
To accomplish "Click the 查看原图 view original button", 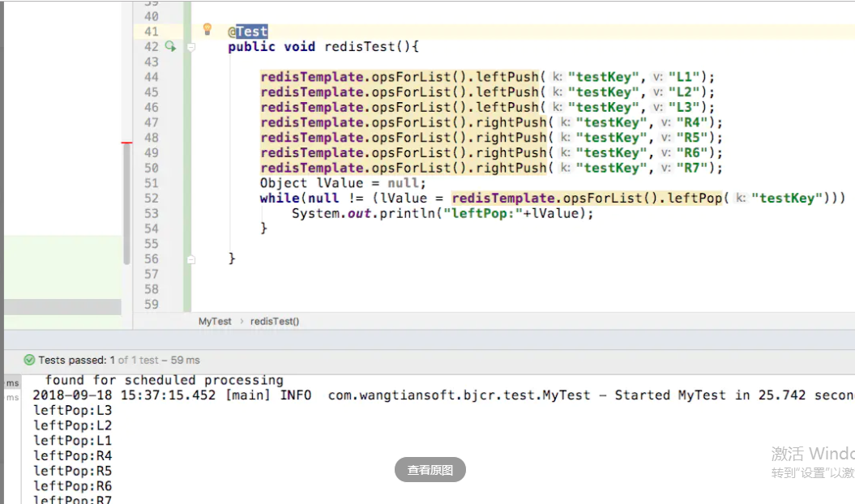I will pyautogui.click(x=430, y=470).
